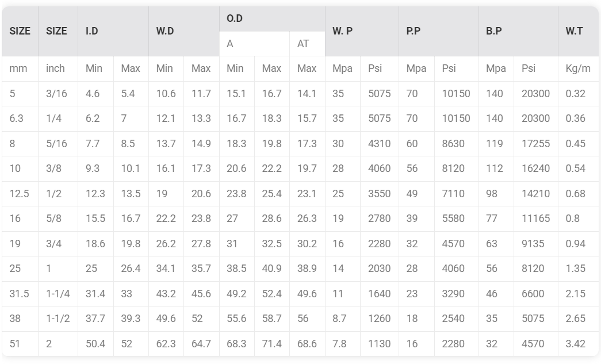Image resolution: width=601 pixels, height=364 pixels.
Task: Select the 11165 Psi value cell
Action: click(536, 219)
